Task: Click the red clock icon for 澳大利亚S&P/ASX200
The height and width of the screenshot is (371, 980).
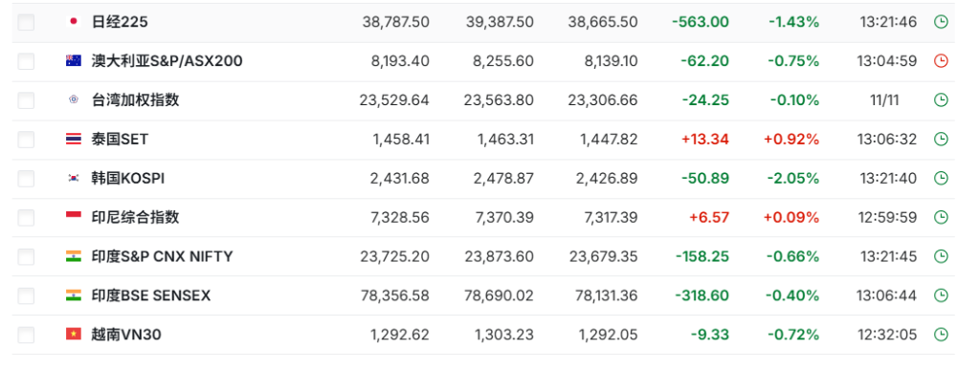Action: [x=940, y=60]
